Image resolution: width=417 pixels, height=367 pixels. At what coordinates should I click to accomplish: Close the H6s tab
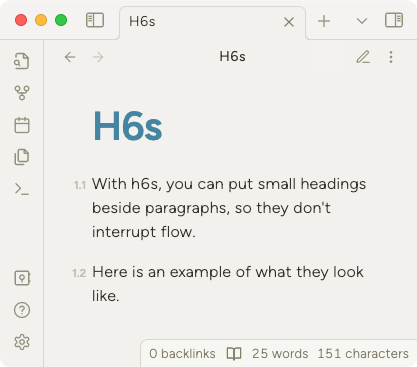point(289,22)
